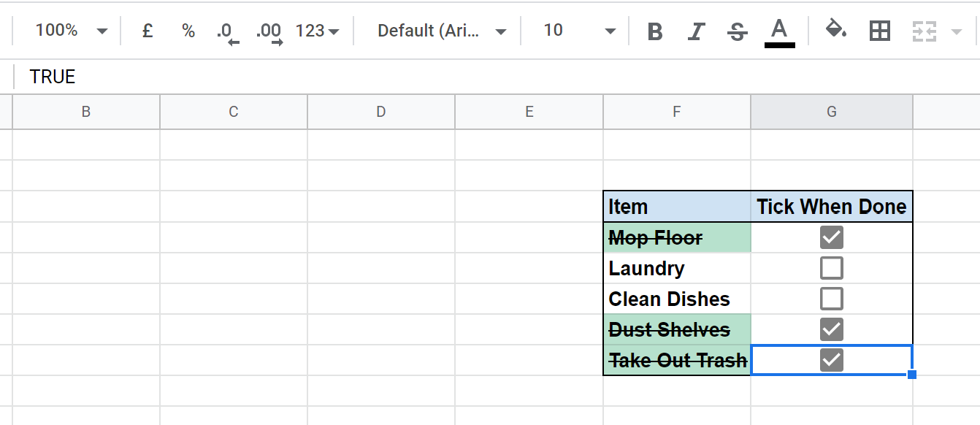
Task: Expand the merge cells options arrow
Action: (954, 31)
